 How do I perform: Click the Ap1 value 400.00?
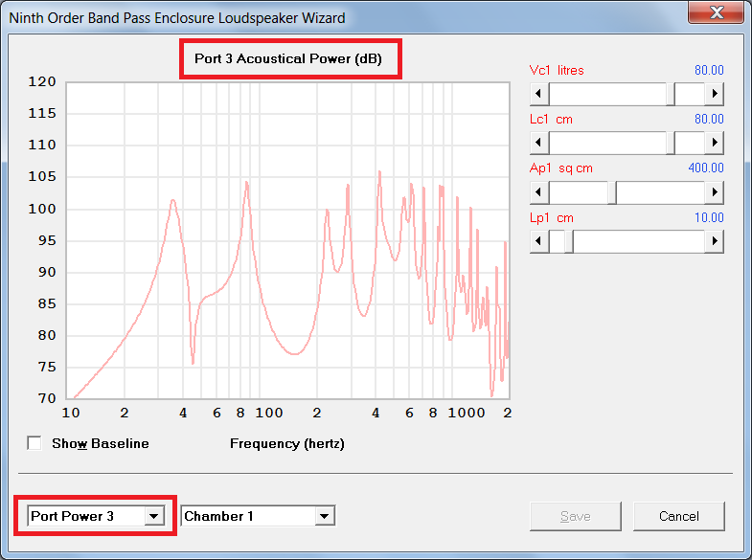(706, 168)
